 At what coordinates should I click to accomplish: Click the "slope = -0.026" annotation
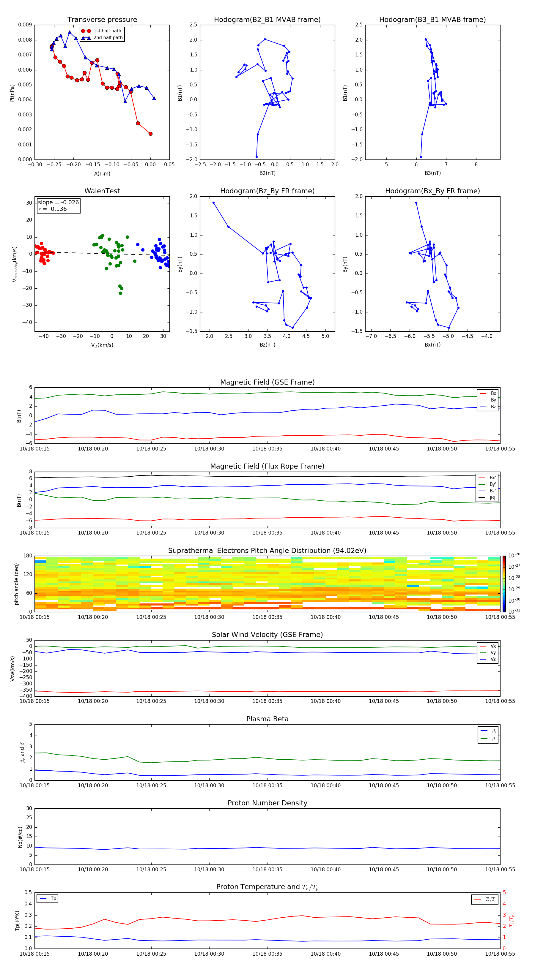tap(58, 203)
